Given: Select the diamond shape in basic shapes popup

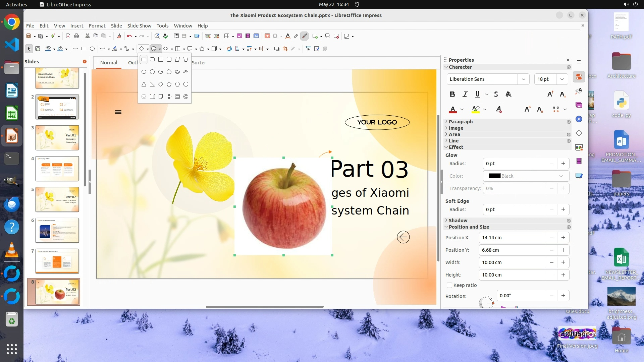Looking at the screenshot, I should point(161,84).
